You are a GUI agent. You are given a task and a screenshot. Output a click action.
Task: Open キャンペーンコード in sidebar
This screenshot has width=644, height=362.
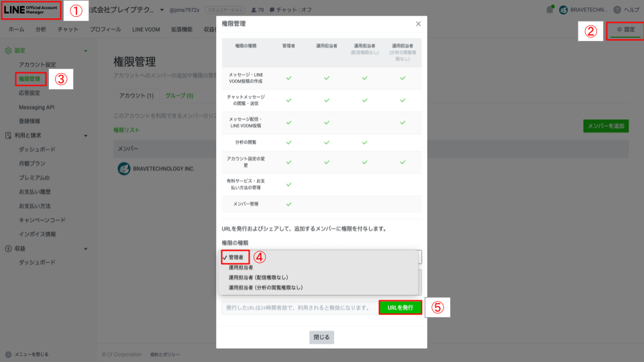click(42, 220)
